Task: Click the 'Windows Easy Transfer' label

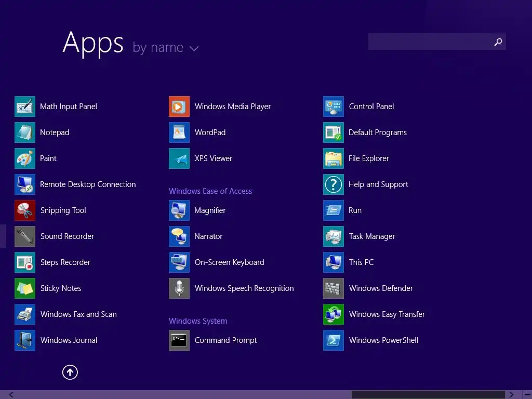Action: (387, 314)
